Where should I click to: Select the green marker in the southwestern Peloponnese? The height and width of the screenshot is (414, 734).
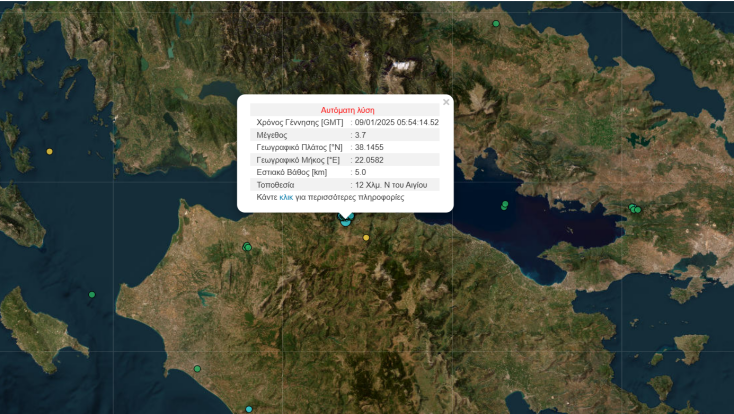click(197, 369)
